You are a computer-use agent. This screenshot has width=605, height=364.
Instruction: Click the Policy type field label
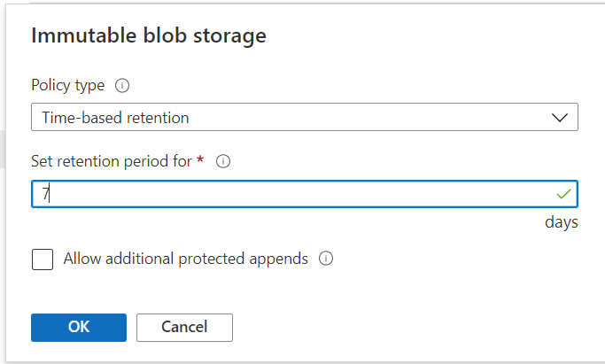[68, 86]
